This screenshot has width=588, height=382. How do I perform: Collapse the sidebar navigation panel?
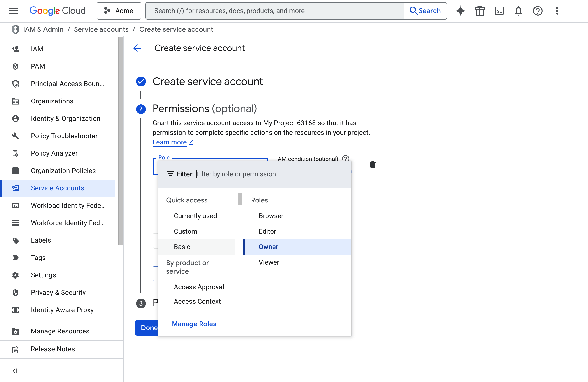point(15,371)
